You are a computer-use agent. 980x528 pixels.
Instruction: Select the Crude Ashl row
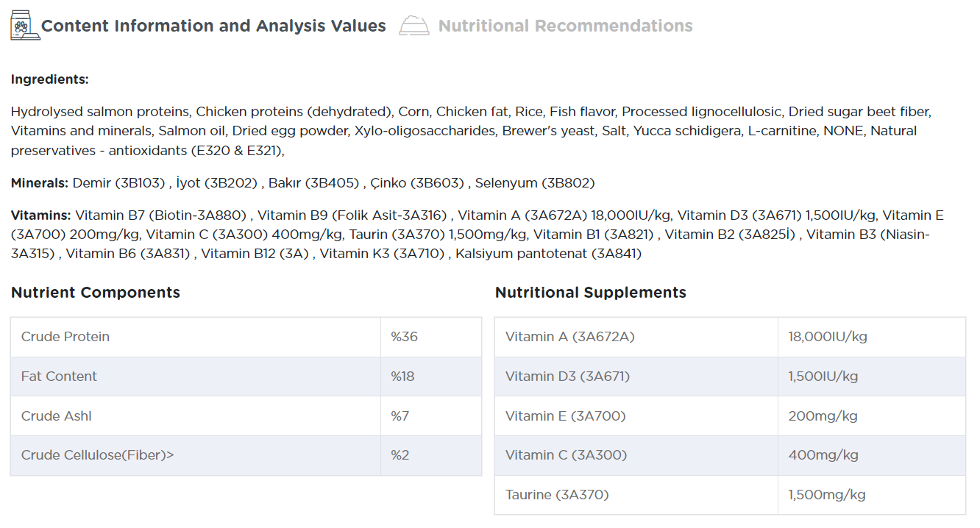246,416
